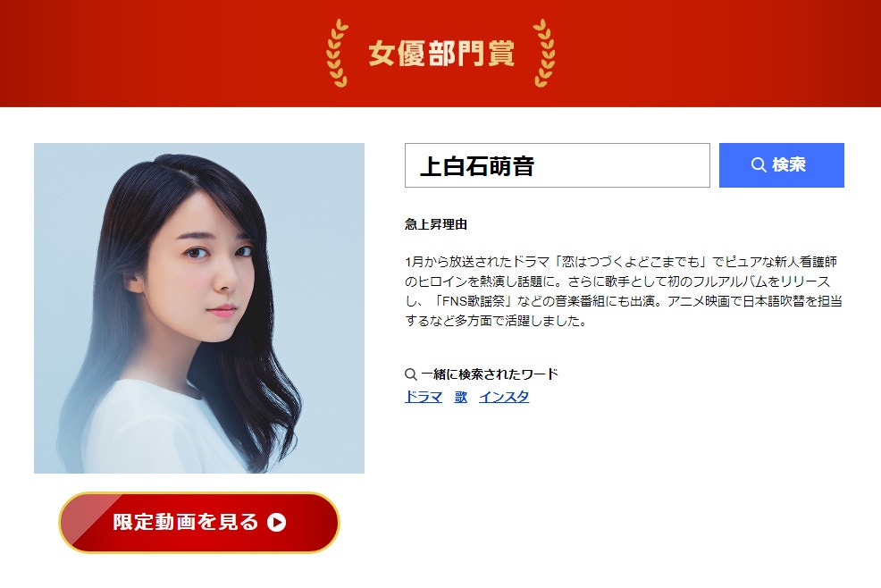Open the インスタ related keyword link
The width and height of the screenshot is (881, 588).
pyautogui.click(x=504, y=397)
